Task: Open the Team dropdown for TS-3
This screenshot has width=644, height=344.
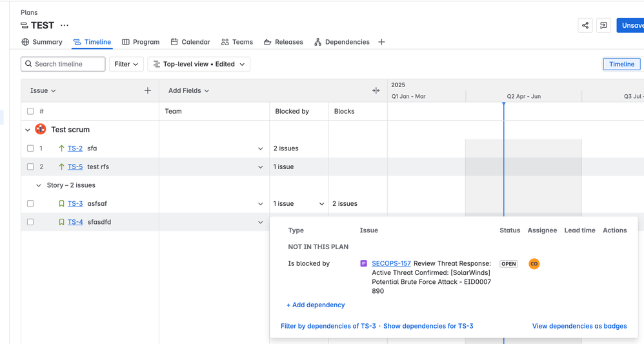Action: 261,203
